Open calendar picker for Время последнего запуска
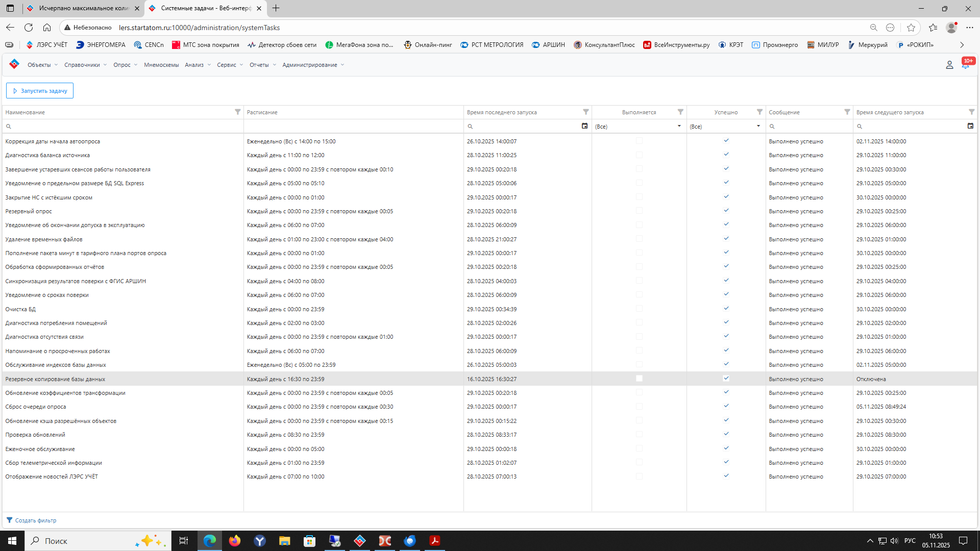Viewport: 980px width, 551px height. click(584, 126)
